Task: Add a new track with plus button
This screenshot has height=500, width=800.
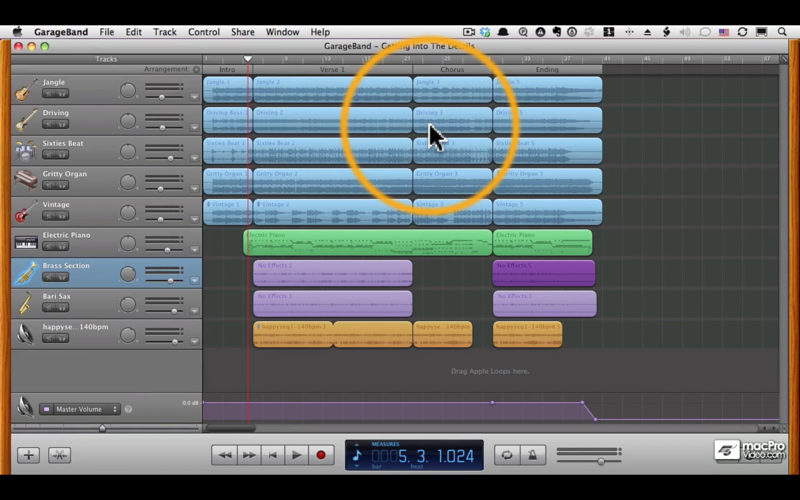Action: click(28, 455)
